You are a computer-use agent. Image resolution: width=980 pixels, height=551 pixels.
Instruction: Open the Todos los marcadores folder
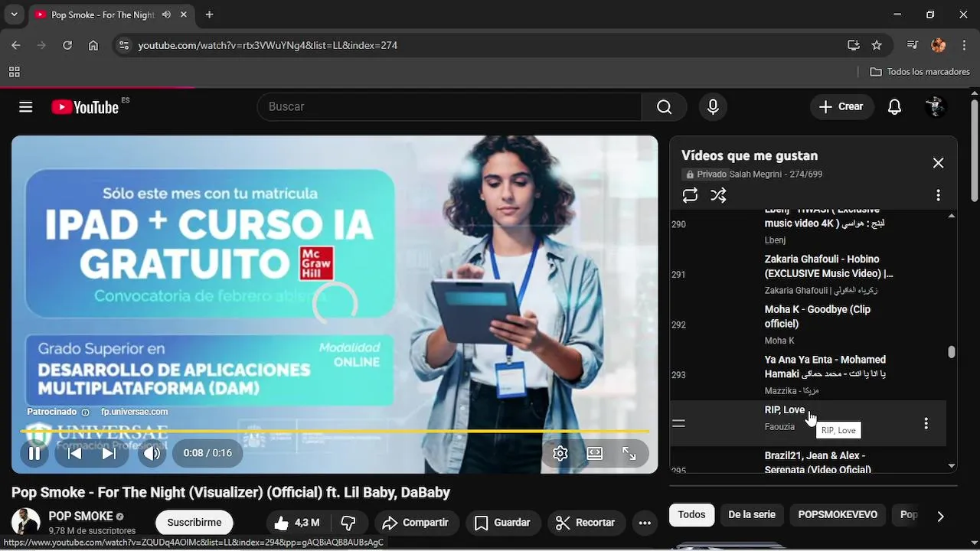click(x=920, y=72)
